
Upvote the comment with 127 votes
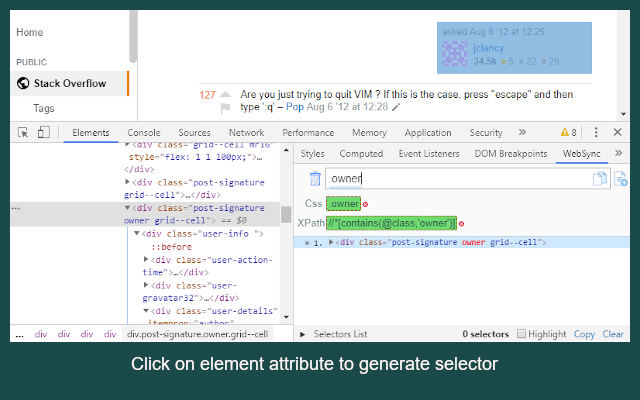(x=225, y=95)
